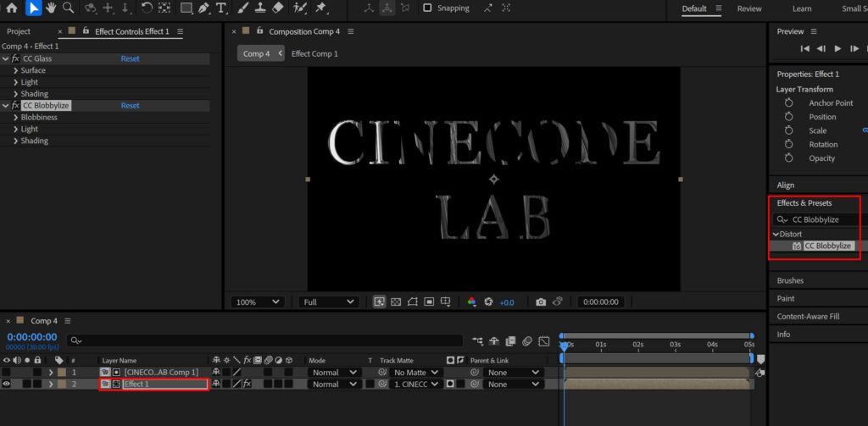Open the Align panel
Image resolution: width=868 pixels, height=426 pixels.
click(786, 185)
